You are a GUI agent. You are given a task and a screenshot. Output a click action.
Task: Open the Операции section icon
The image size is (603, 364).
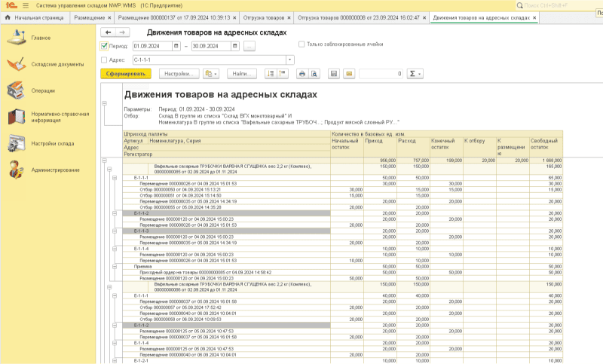coord(16,90)
